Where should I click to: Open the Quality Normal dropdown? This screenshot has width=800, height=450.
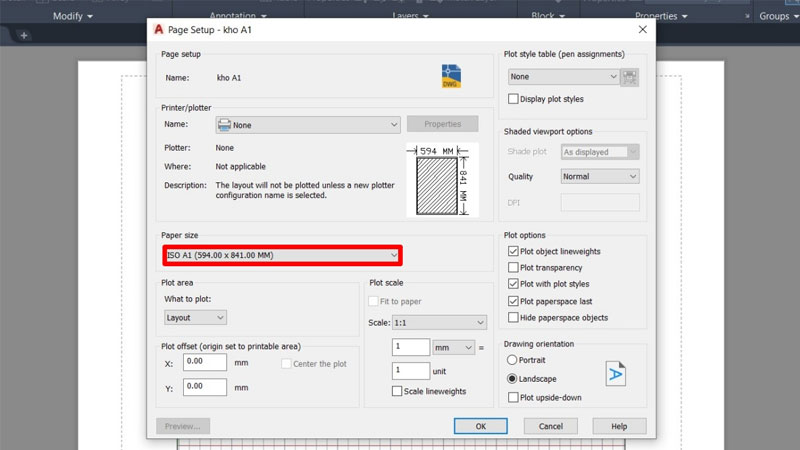[599, 177]
